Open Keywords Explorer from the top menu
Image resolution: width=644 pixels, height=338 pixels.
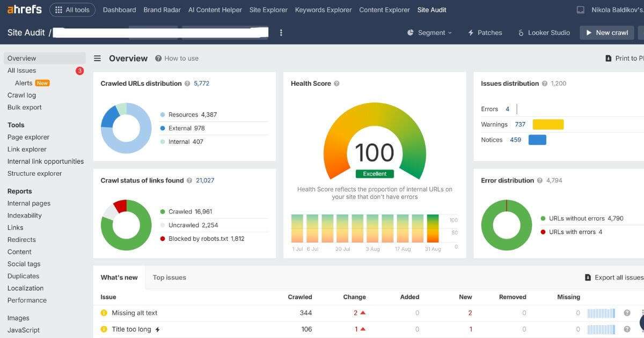pos(323,9)
